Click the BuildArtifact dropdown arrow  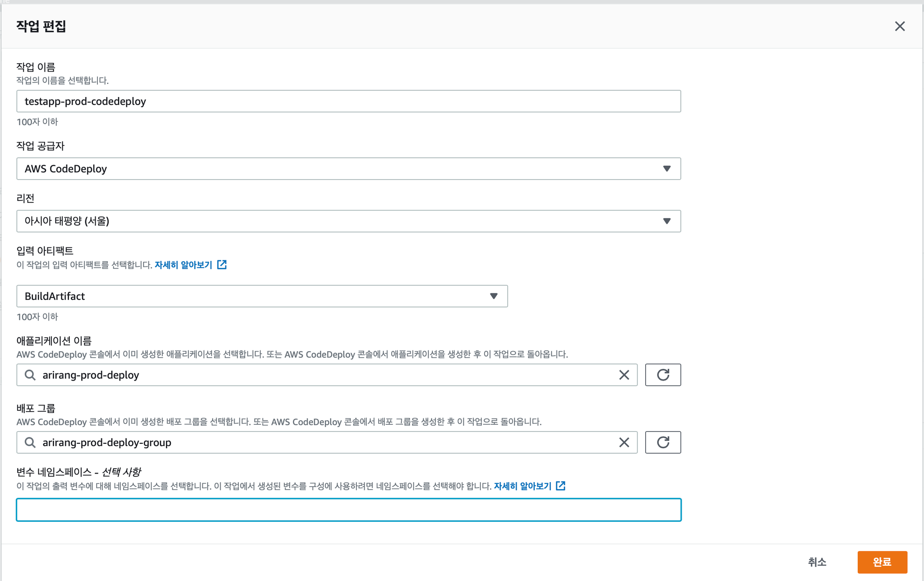pos(494,296)
